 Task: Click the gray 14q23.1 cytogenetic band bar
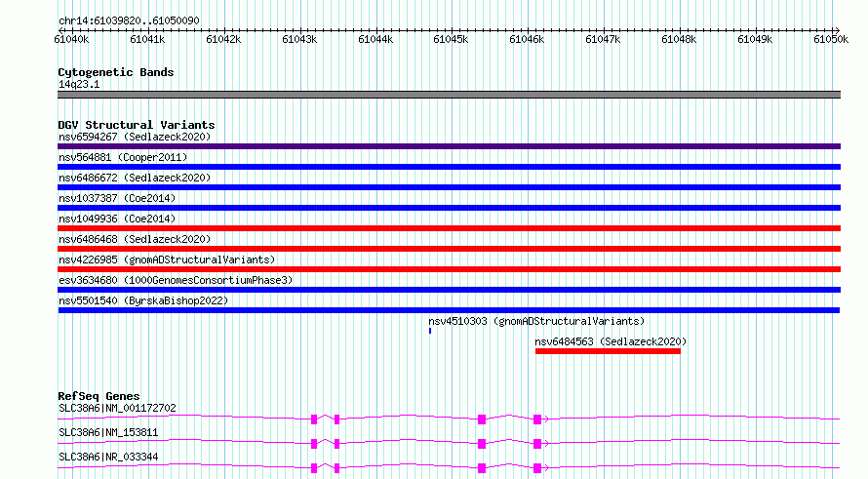click(449, 95)
